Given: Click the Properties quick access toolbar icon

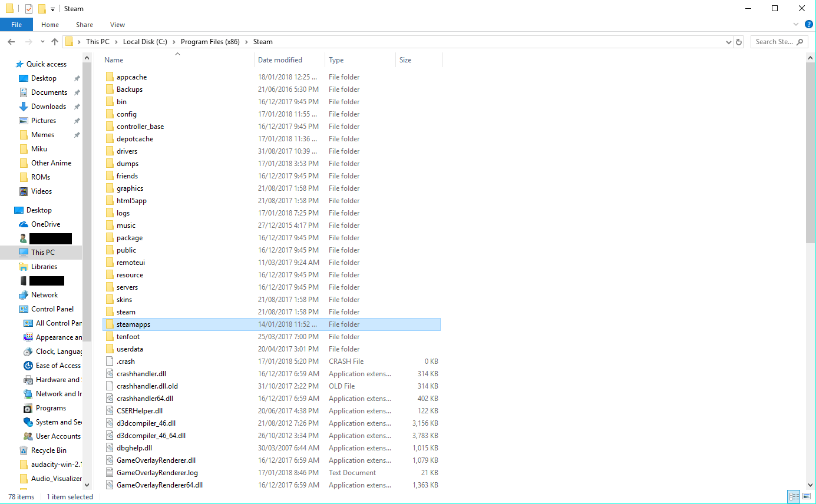Looking at the screenshot, I should pyautogui.click(x=29, y=9).
